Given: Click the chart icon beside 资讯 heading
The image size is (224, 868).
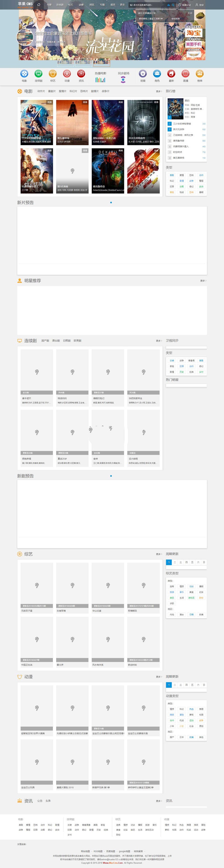Looking at the screenshot, I should click(x=20, y=801).
